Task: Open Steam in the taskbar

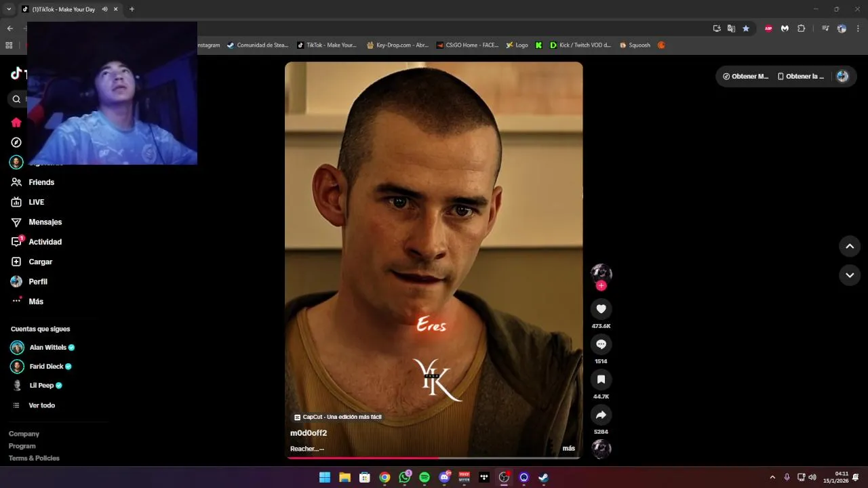Action: coord(544,477)
